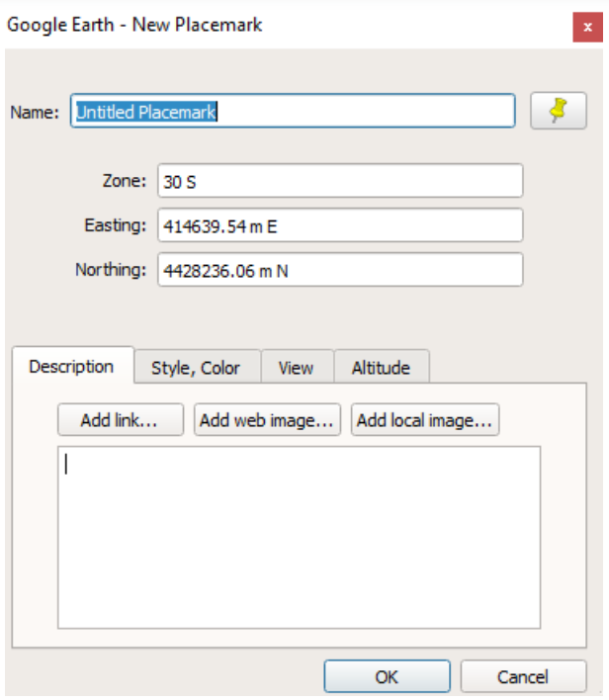The width and height of the screenshot is (609, 700).
Task: Click the 'Google Earth - New Placemark' title
Action: tap(134, 25)
